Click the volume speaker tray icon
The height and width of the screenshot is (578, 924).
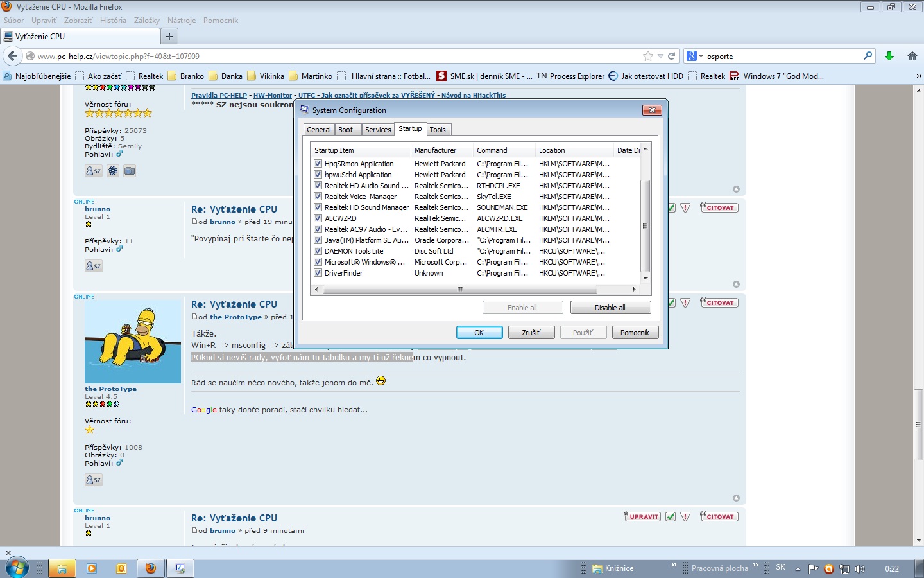point(860,568)
